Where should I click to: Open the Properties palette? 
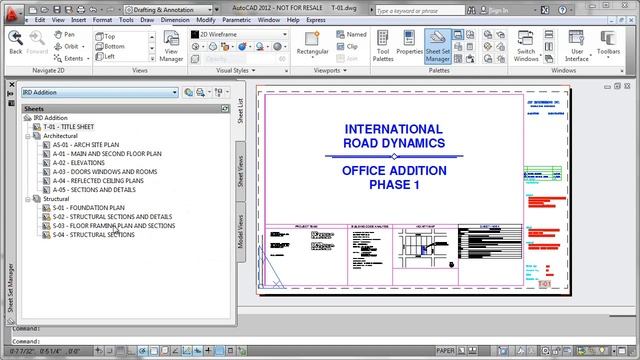tap(409, 43)
